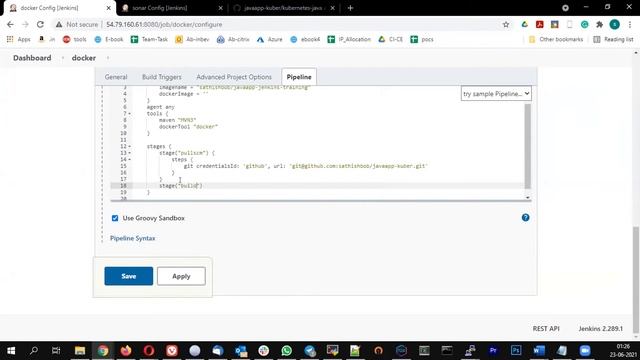The width and height of the screenshot is (640, 360).
Task: Switch to the Build Triggers tab
Action: click(x=162, y=77)
